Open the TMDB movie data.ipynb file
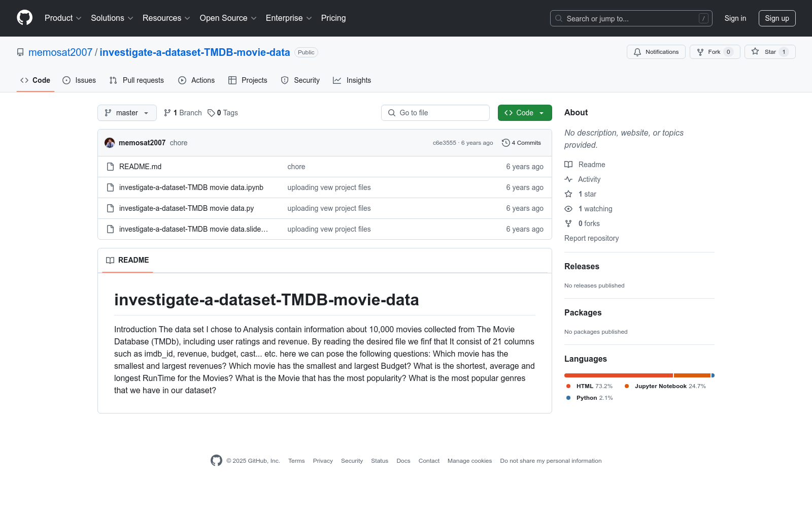 tap(191, 187)
